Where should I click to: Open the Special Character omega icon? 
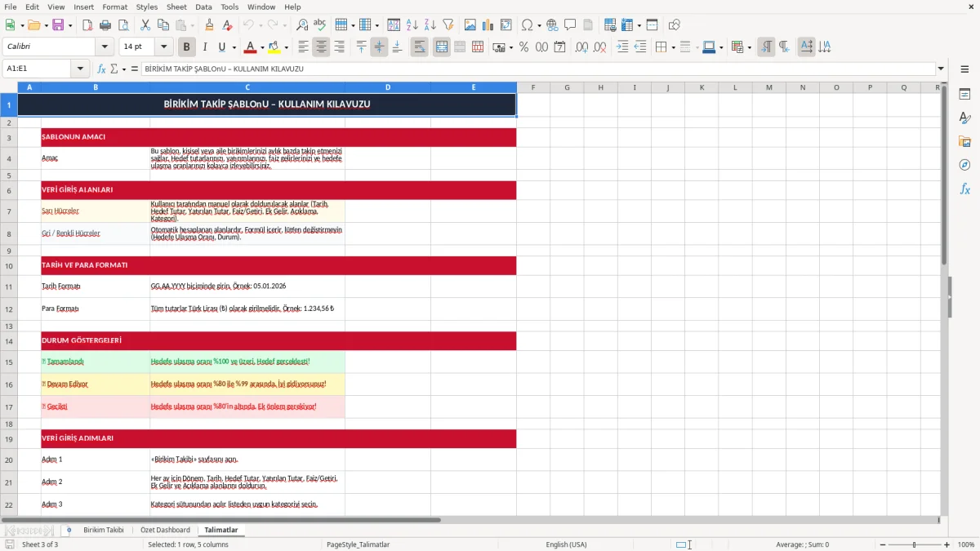click(527, 25)
